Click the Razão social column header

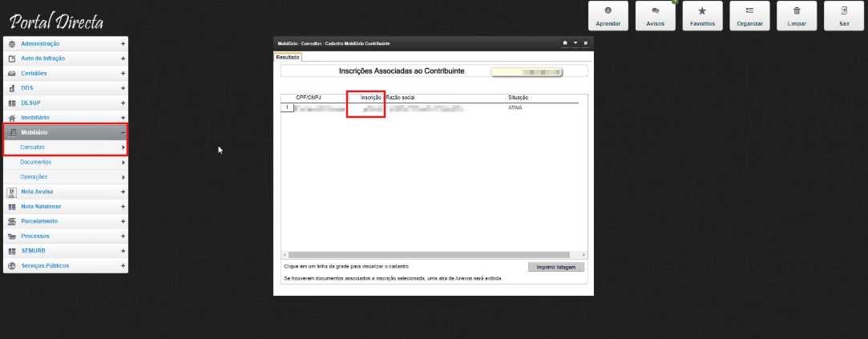pos(400,98)
